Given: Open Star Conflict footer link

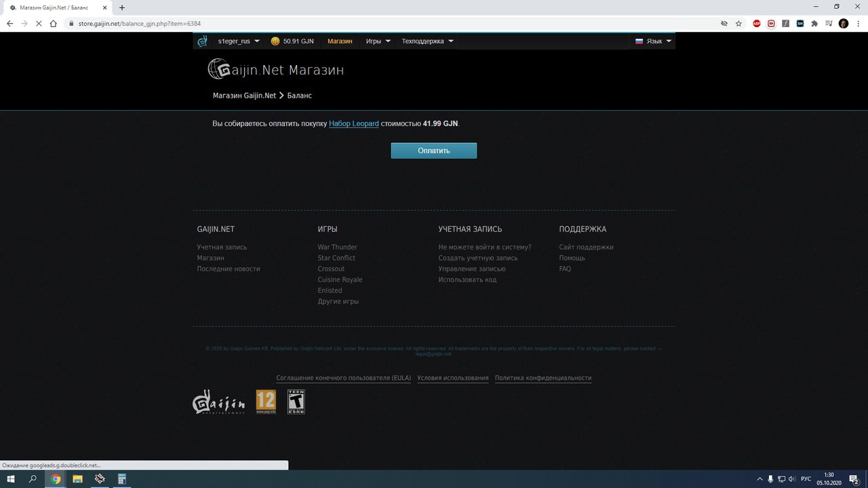Looking at the screenshot, I should [336, 258].
